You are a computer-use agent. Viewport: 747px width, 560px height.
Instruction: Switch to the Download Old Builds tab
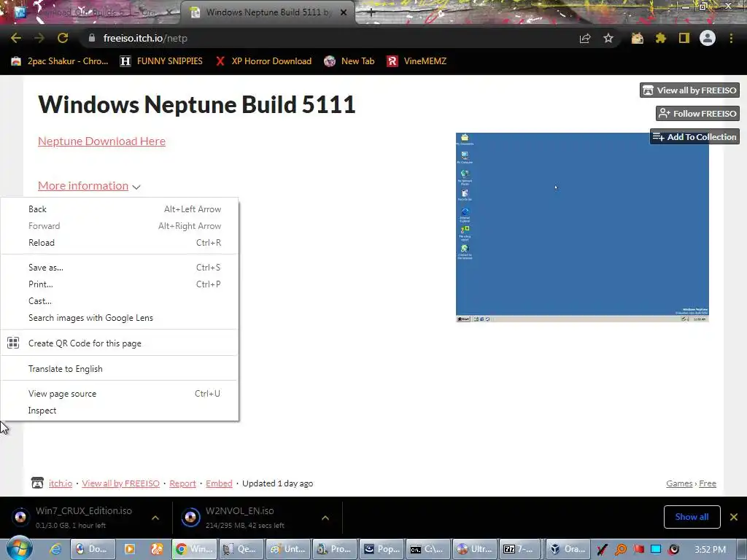90,12
